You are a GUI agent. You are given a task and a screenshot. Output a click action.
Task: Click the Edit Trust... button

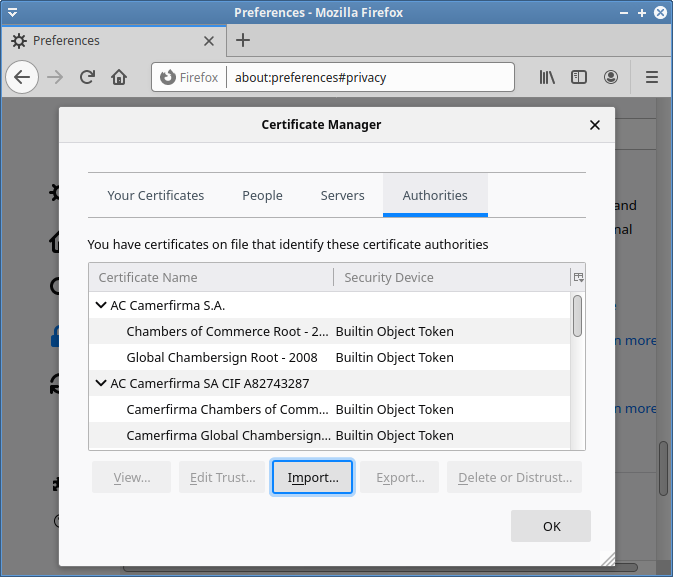222,477
